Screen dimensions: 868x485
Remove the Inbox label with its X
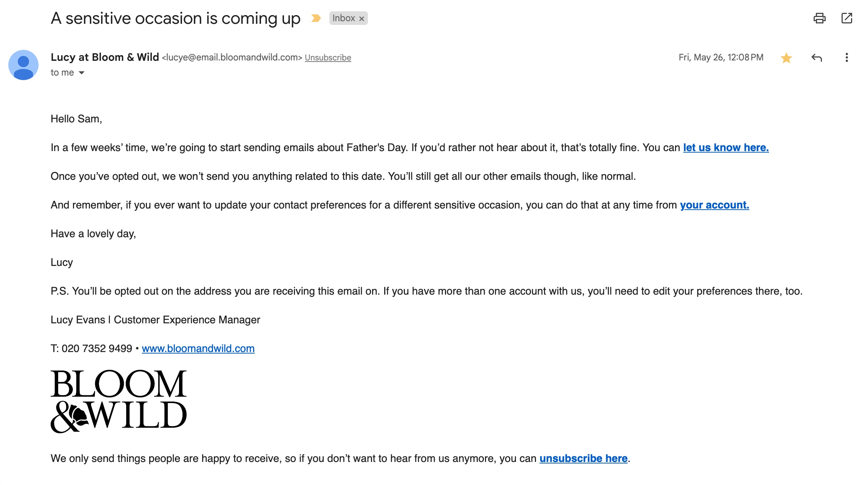[x=361, y=19]
